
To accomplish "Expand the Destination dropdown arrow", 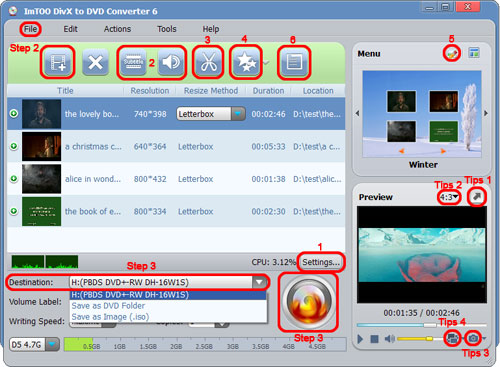I will coord(259,282).
